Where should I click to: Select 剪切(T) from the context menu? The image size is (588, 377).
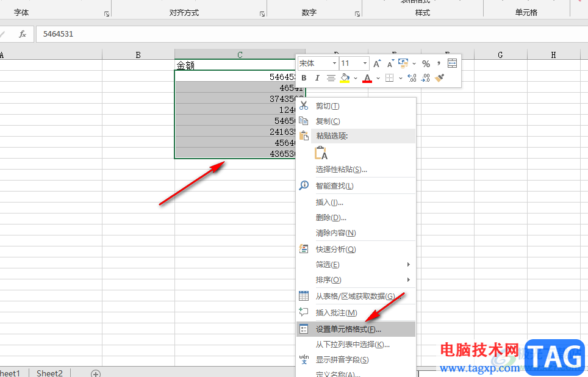[x=356, y=106]
